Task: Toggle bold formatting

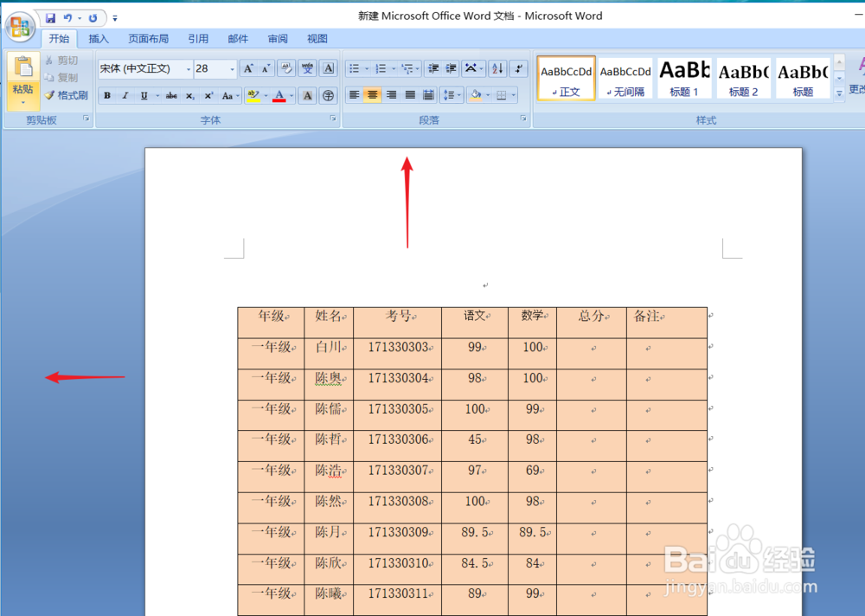Action: tap(107, 95)
